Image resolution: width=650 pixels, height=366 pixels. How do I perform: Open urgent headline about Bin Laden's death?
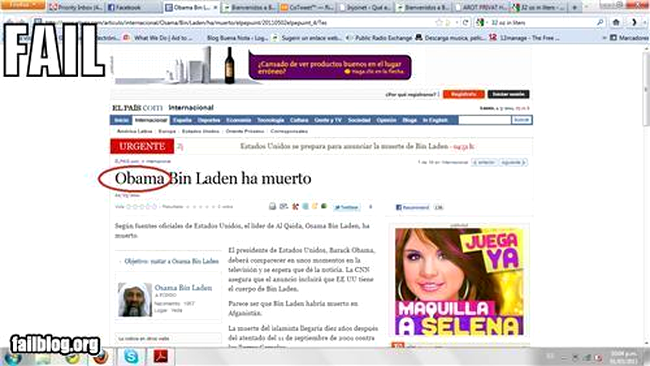click(x=344, y=146)
